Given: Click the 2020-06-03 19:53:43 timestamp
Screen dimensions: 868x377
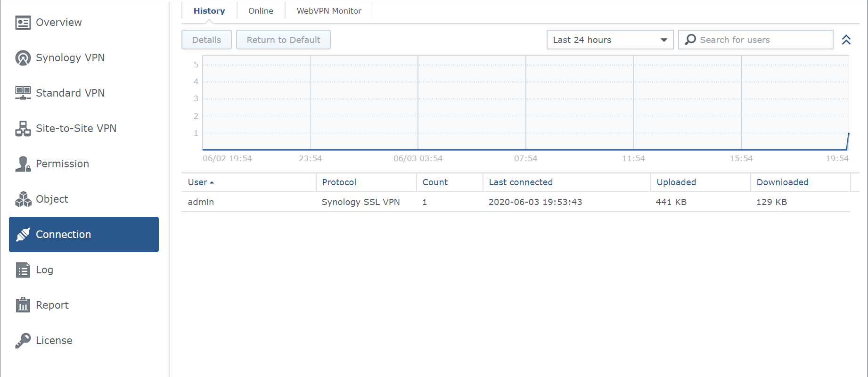Looking at the screenshot, I should click(x=535, y=202).
